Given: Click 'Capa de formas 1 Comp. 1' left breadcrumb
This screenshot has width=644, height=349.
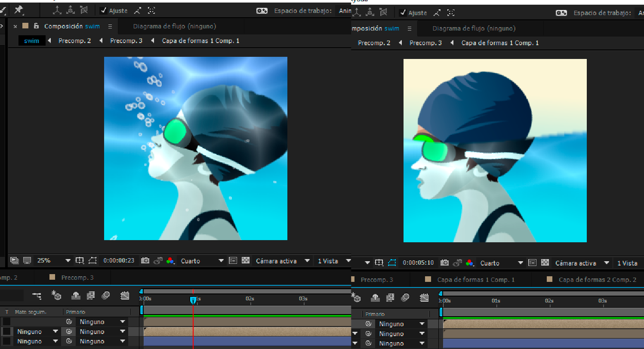Looking at the screenshot, I should click(x=200, y=41).
